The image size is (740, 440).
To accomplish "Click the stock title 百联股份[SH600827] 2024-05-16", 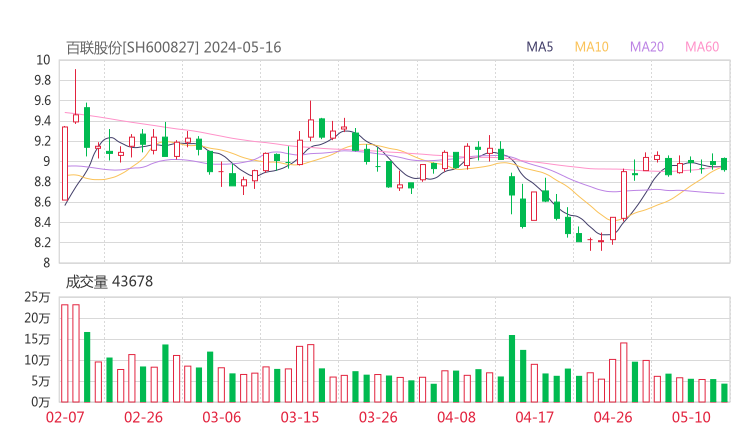I will [x=174, y=48].
